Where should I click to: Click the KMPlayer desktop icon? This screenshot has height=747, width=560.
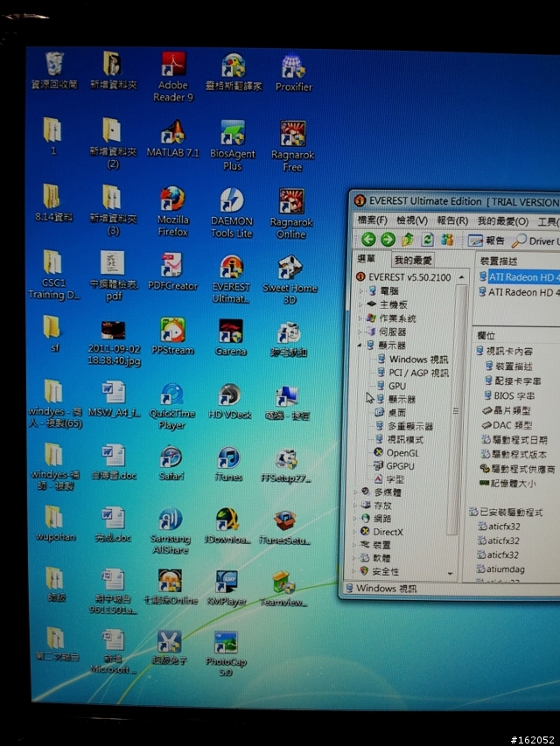227,589
